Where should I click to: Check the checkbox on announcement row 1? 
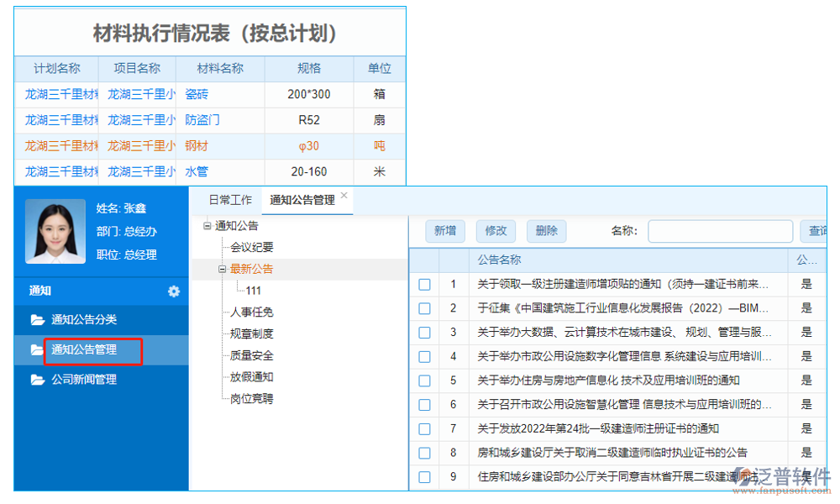click(x=424, y=285)
